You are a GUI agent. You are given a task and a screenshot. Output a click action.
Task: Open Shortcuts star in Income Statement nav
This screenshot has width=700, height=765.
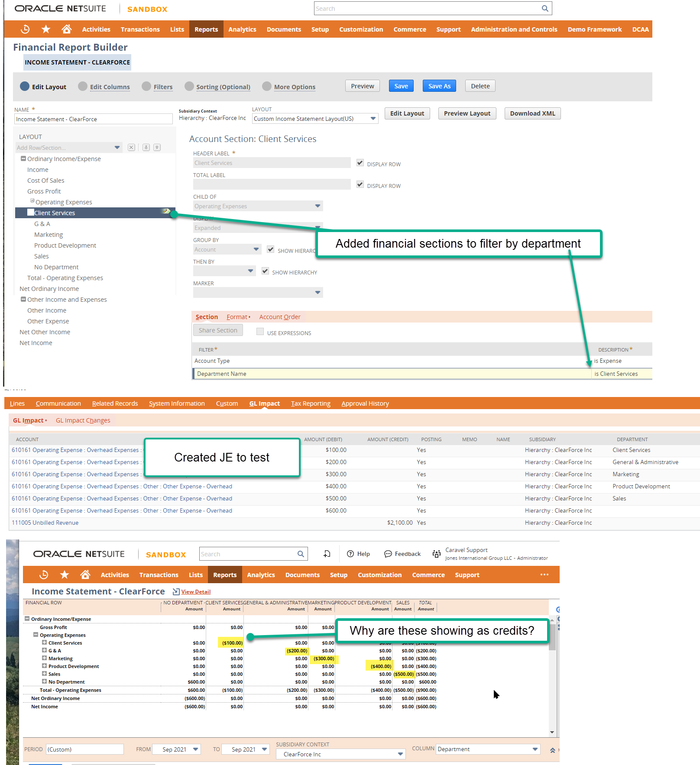(x=65, y=575)
